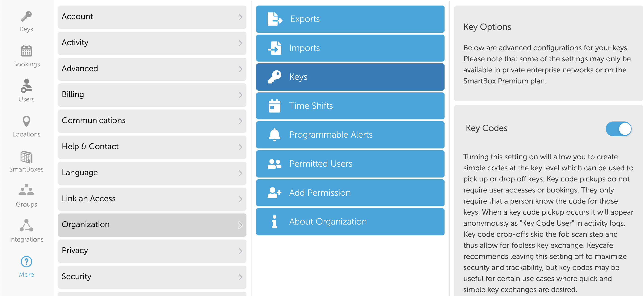
Task: Open the SmartBoxes sidebar icon
Action: click(x=26, y=157)
